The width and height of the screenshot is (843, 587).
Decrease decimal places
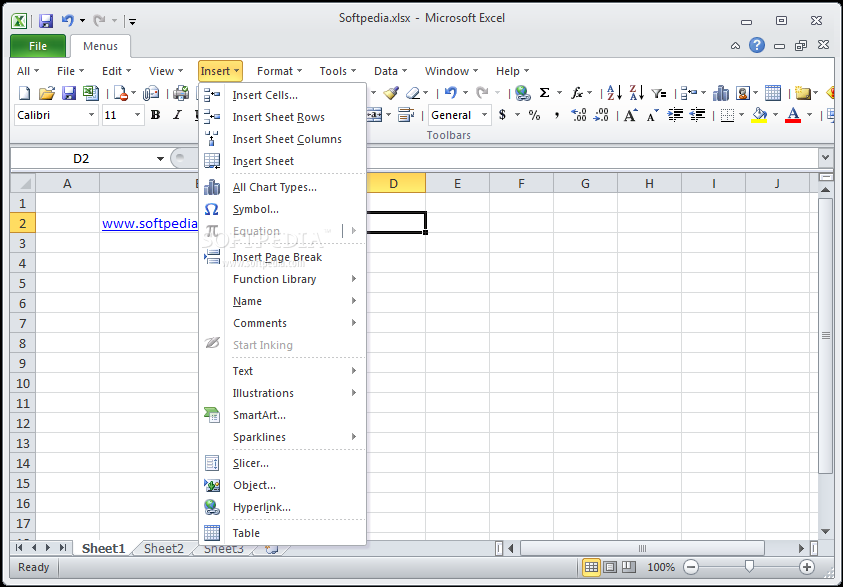(x=601, y=115)
